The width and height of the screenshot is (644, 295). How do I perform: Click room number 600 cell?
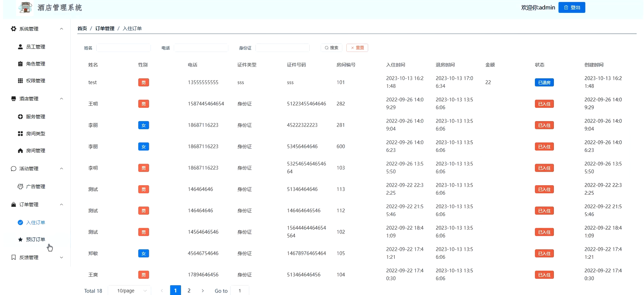point(341,146)
